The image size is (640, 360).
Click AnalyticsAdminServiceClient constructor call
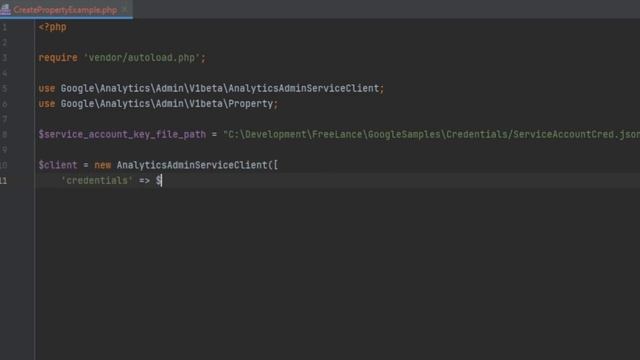pos(192,165)
